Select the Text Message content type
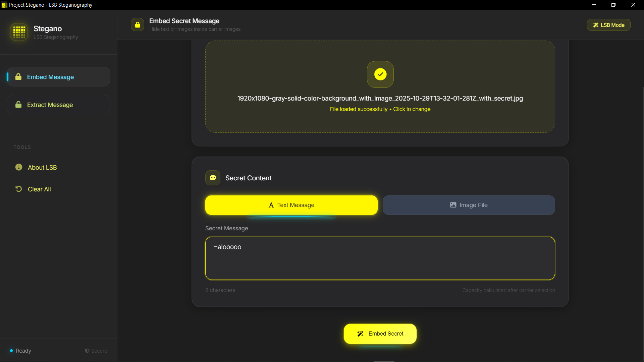 291,205
